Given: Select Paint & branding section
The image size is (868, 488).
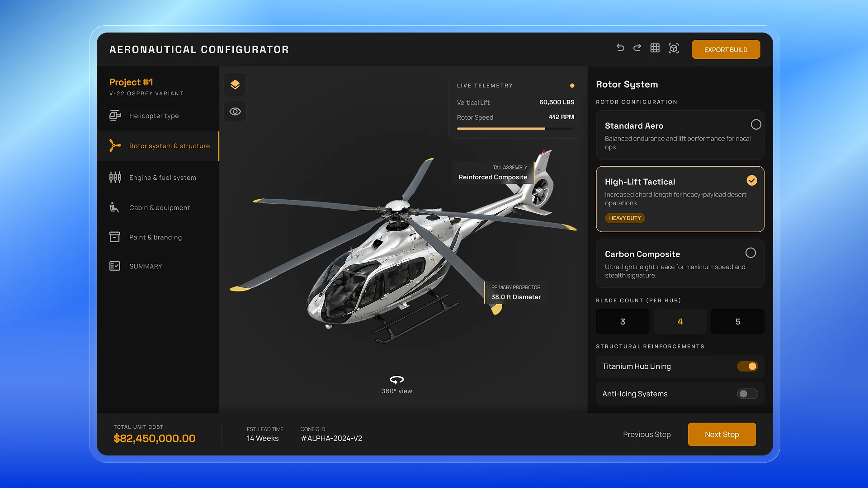Looking at the screenshot, I should click(155, 237).
